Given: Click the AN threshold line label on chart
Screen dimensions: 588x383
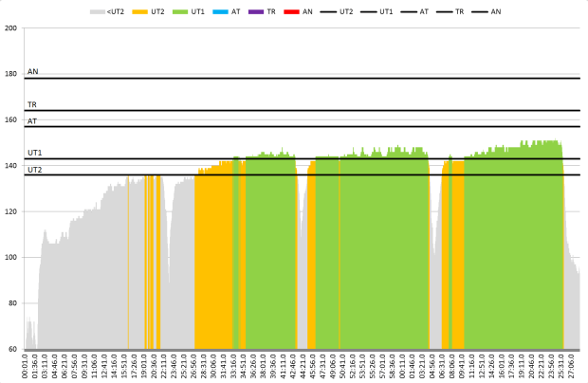Looking at the screenshot, I should tap(33, 72).
